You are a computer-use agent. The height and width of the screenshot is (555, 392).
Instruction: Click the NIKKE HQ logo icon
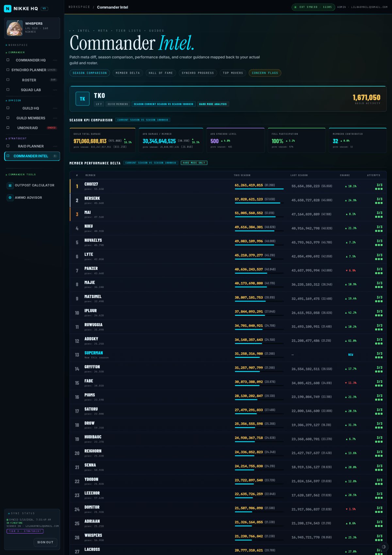(8, 9)
